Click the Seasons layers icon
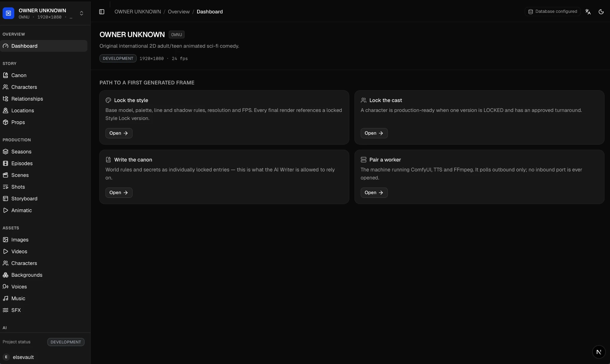 click(x=5, y=151)
